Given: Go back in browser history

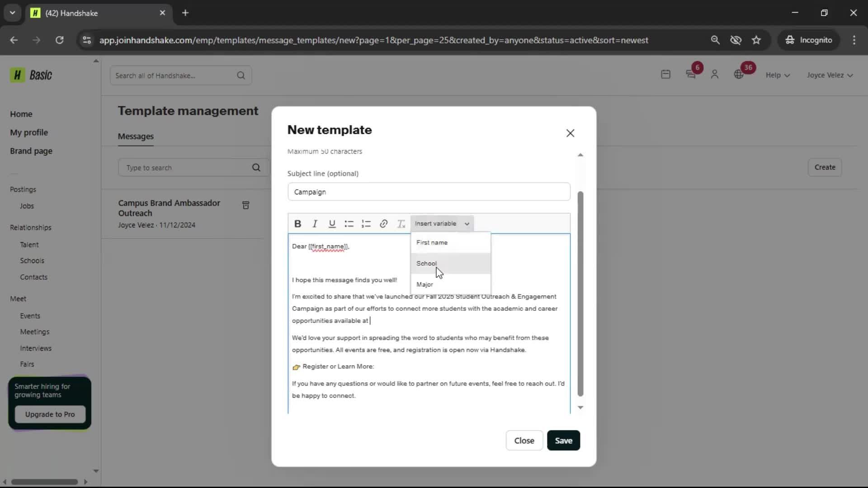Looking at the screenshot, I should pos(14,40).
